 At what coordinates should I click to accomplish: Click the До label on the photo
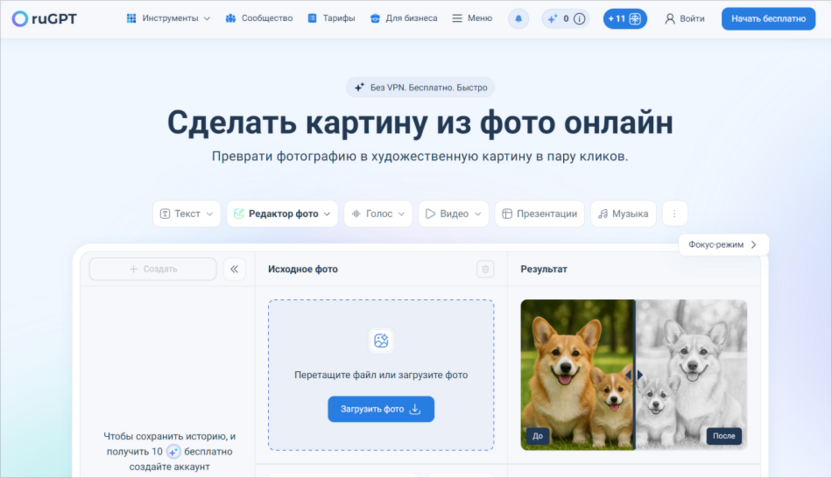click(x=538, y=436)
